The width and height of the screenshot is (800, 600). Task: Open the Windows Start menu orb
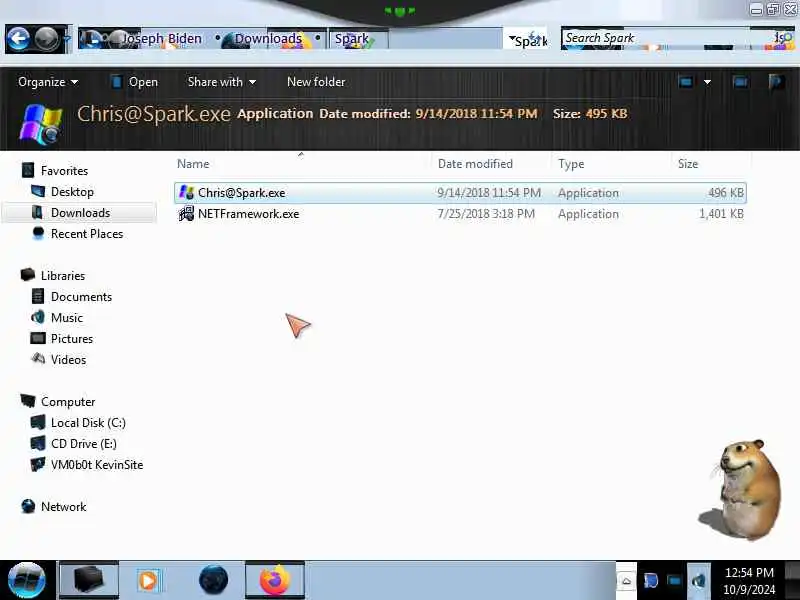point(27,580)
